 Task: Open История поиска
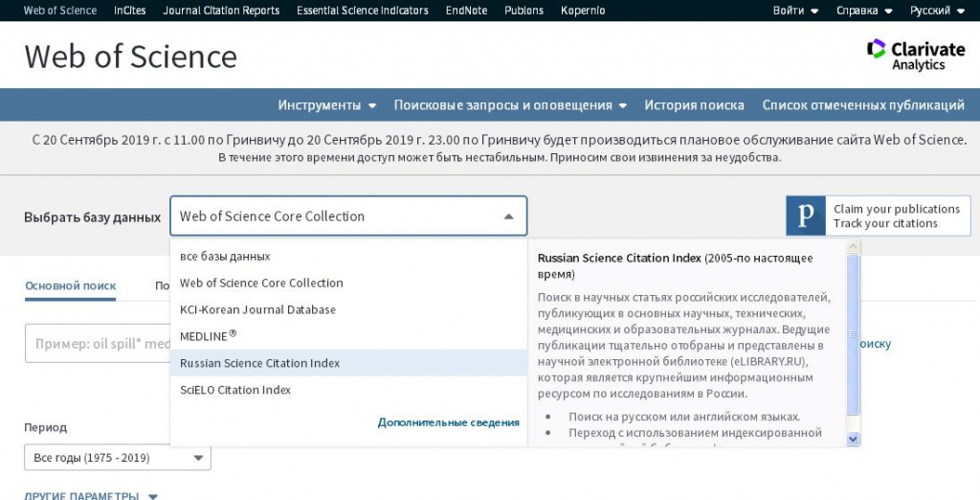point(695,105)
